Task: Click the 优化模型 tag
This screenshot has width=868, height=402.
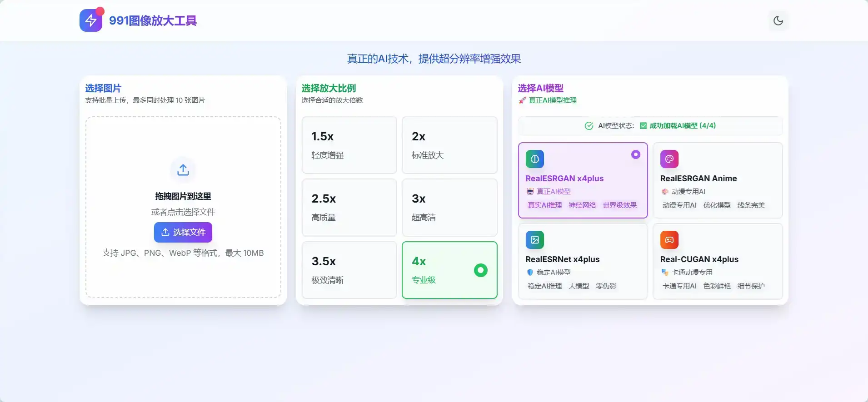Action: [717, 205]
